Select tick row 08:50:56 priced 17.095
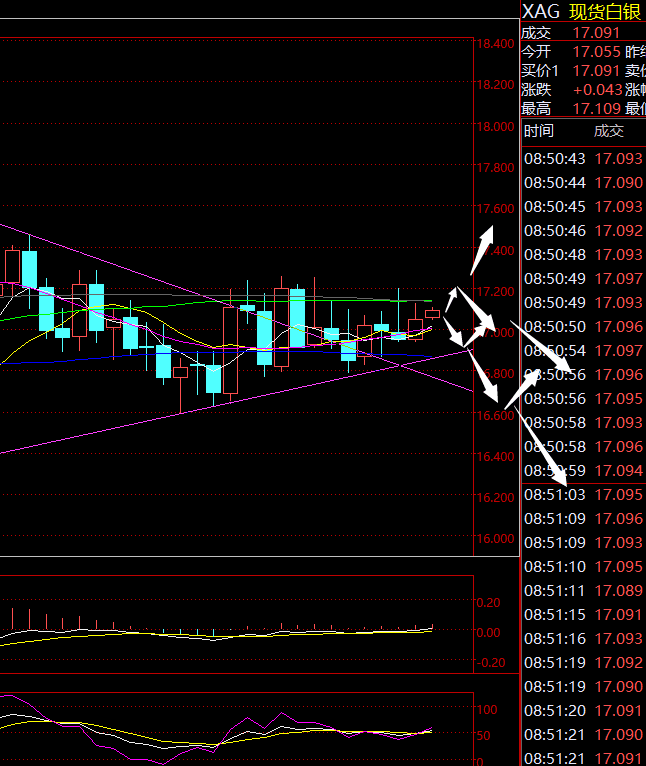The image size is (646, 766). (583, 399)
